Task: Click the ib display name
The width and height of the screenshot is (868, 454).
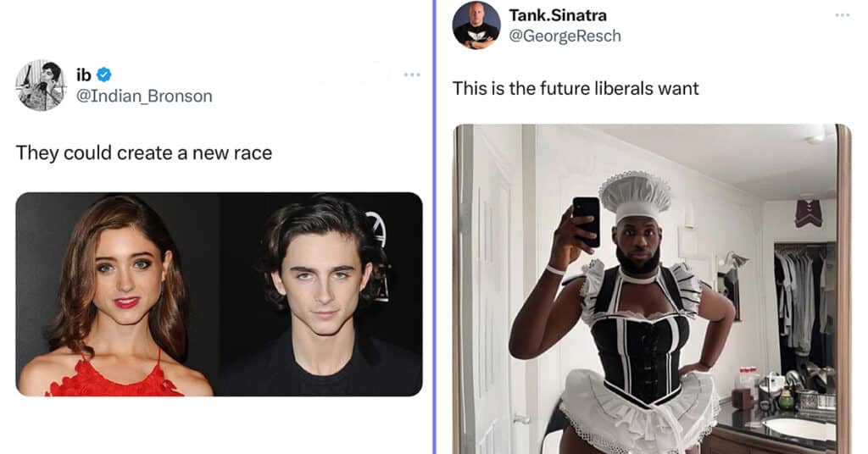Action: coord(84,74)
